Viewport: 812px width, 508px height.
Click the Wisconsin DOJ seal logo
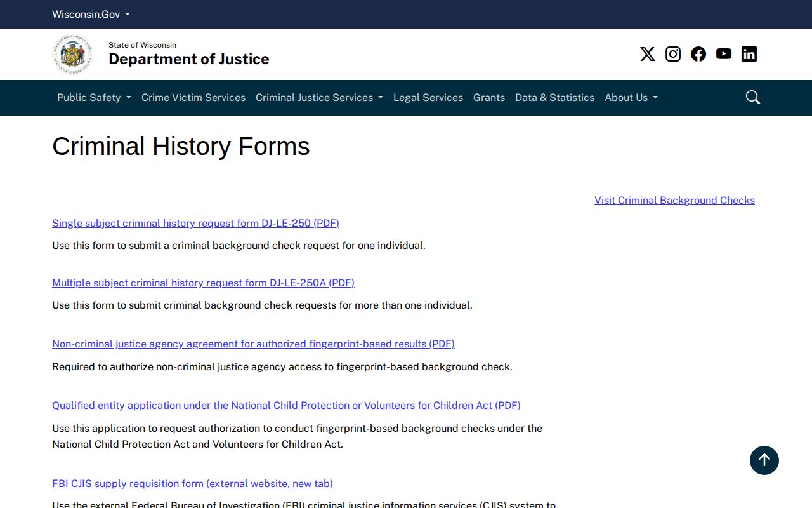coord(73,54)
